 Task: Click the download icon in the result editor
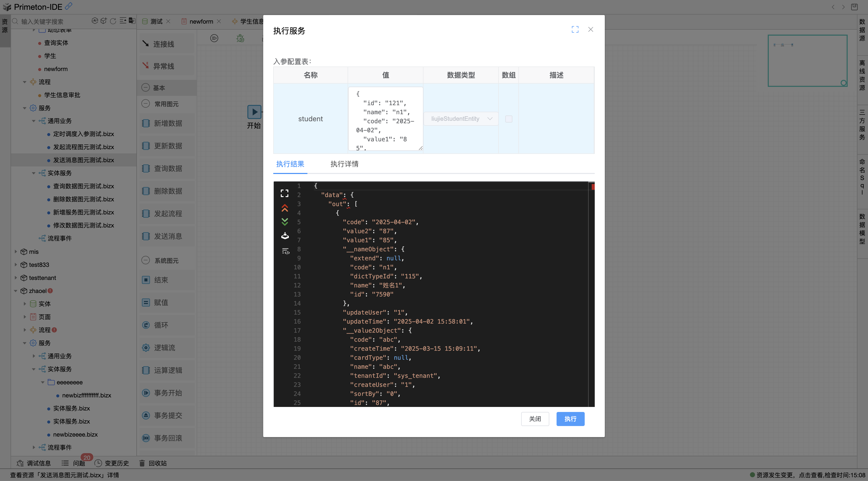285,235
